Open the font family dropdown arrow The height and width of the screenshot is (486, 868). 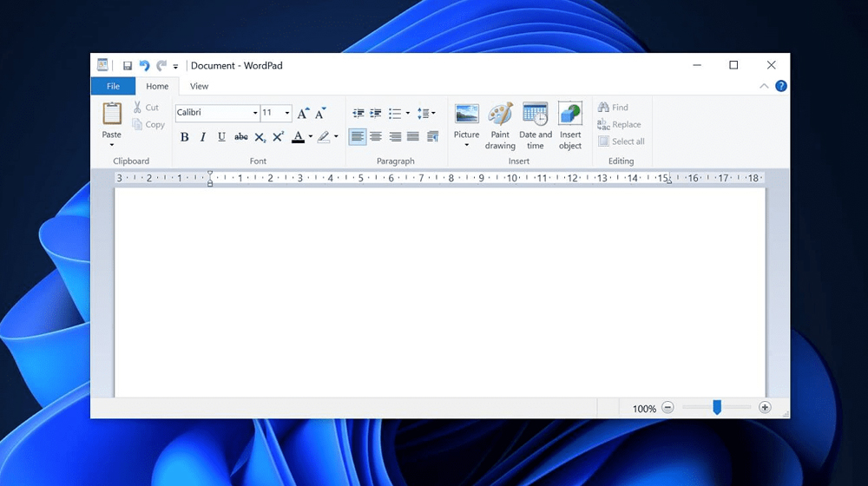(255, 113)
